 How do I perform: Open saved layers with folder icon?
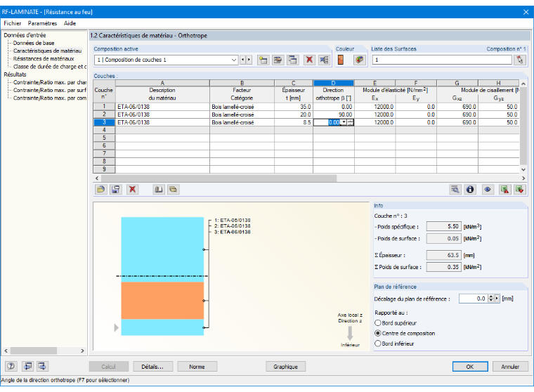pos(100,190)
